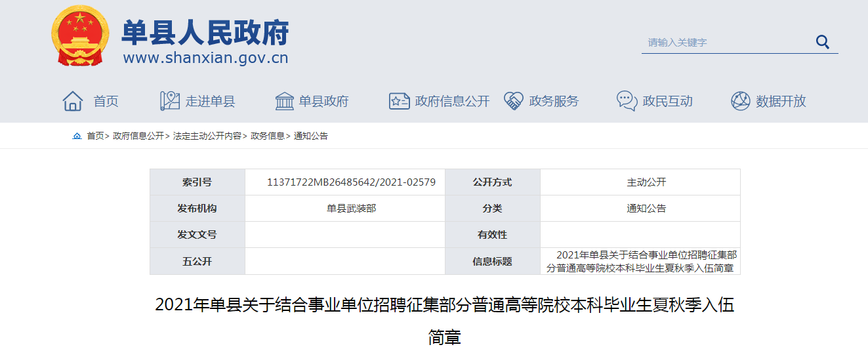
Task: Click the 五公开 table label
Action: 197,261
